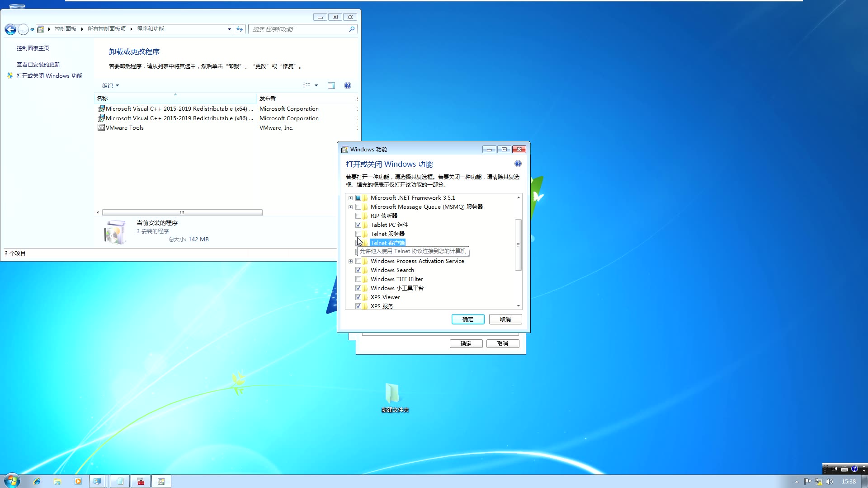The height and width of the screenshot is (488, 868).
Task: Click 取消 in the Windows 功能 dialog
Action: pyautogui.click(x=505, y=319)
